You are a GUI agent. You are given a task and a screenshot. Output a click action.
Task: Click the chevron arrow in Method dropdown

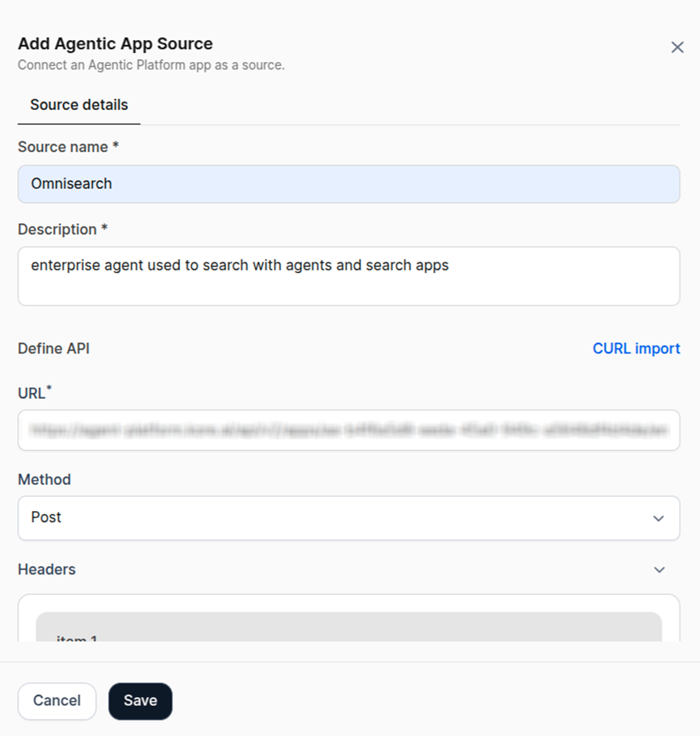tap(659, 519)
